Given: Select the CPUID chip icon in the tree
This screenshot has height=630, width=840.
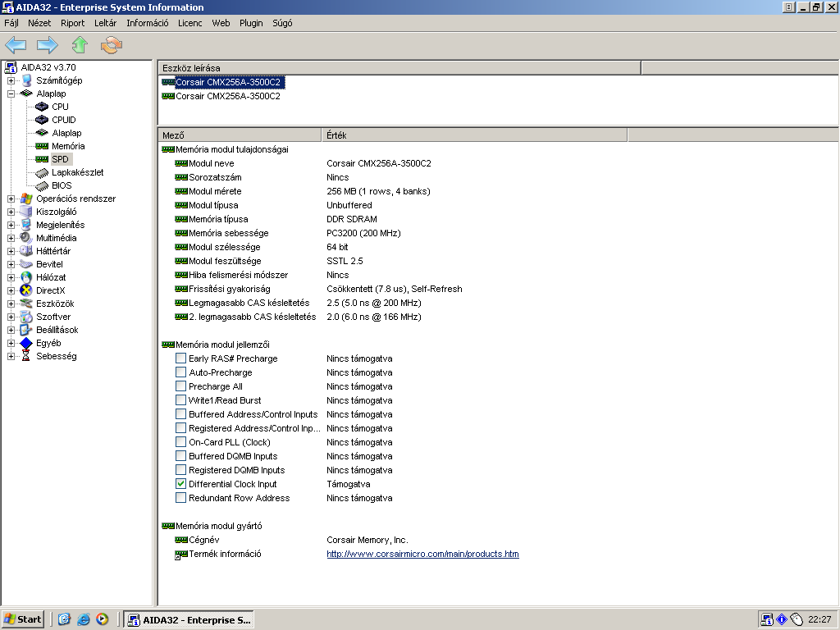Looking at the screenshot, I should click(42, 120).
